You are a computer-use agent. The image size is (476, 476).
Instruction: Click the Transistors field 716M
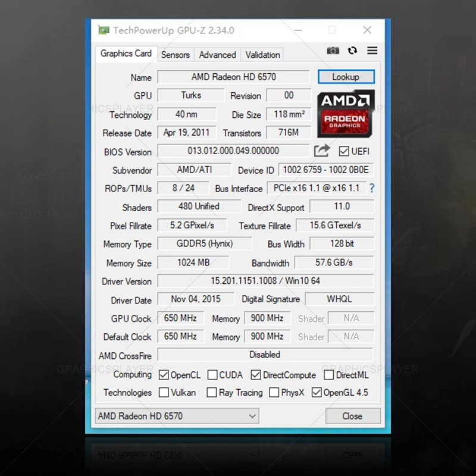pyautogui.click(x=289, y=132)
